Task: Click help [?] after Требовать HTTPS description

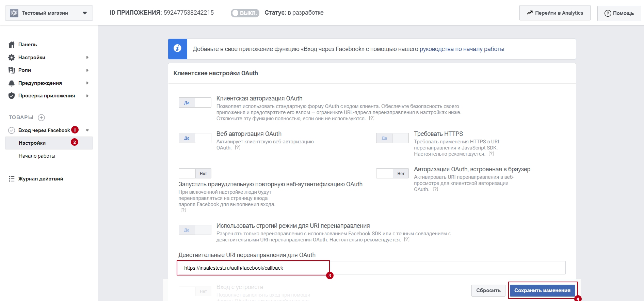Action: [491, 154]
